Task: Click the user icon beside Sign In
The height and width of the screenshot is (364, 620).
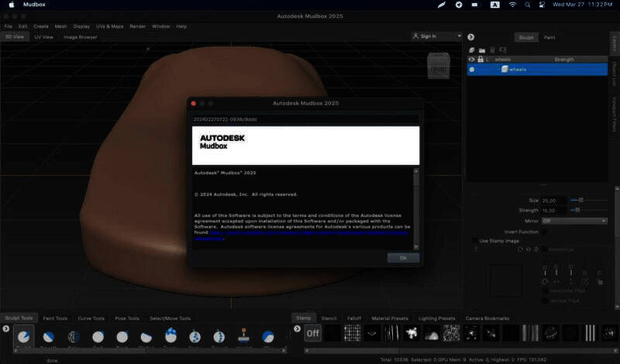Action: pos(415,36)
